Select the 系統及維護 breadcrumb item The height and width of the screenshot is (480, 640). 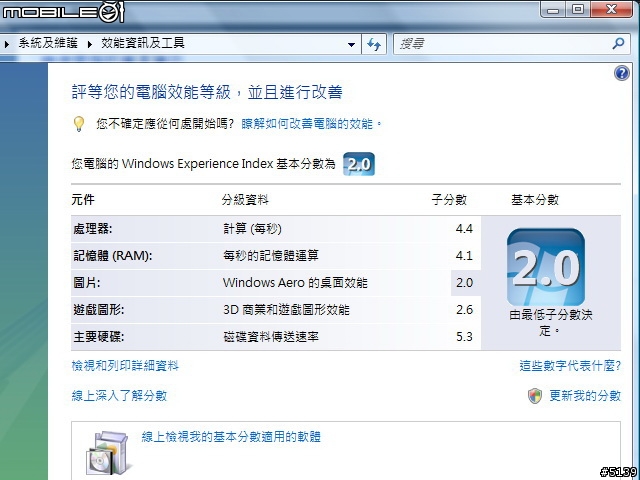click(48, 43)
